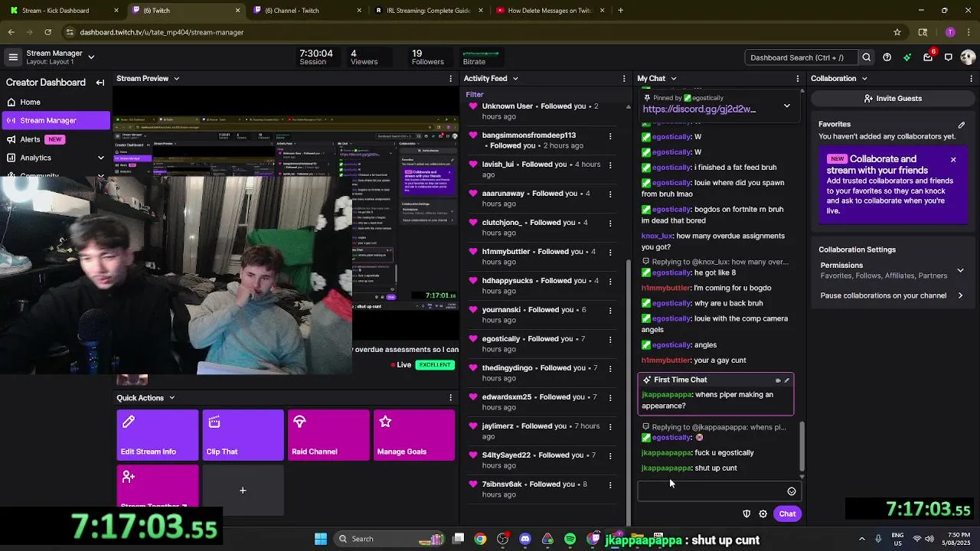The image size is (980, 551).
Task: Click the Invite Guests button
Action: (x=893, y=98)
